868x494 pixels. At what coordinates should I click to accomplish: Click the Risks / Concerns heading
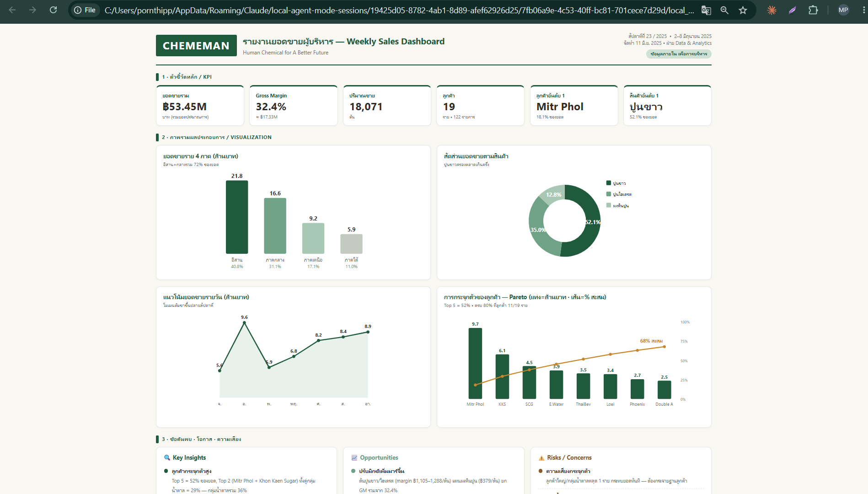click(x=569, y=458)
